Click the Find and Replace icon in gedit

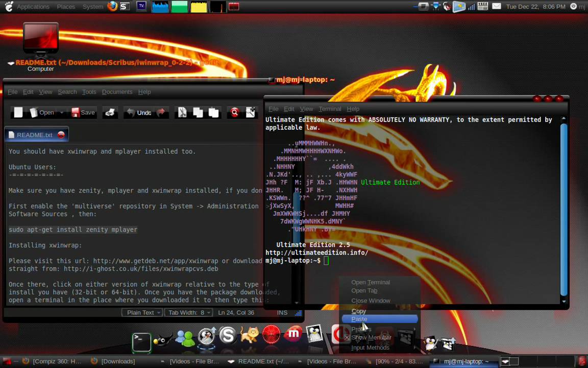(x=251, y=112)
